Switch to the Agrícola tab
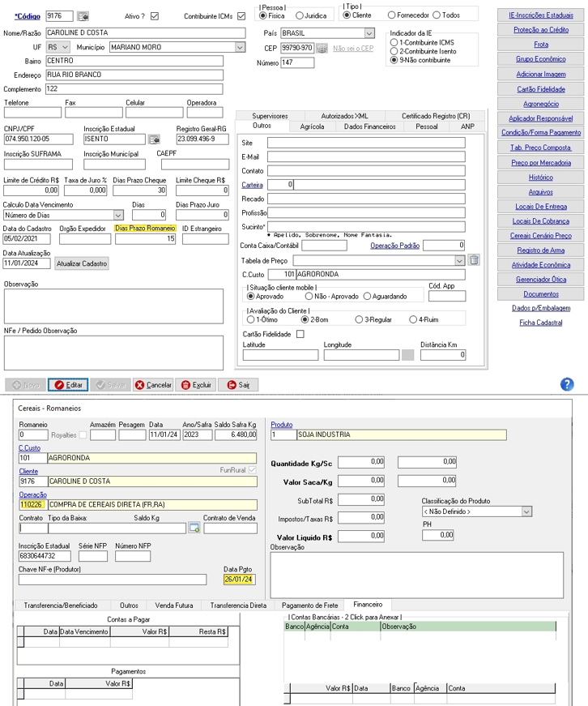588x706 pixels. coord(312,127)
